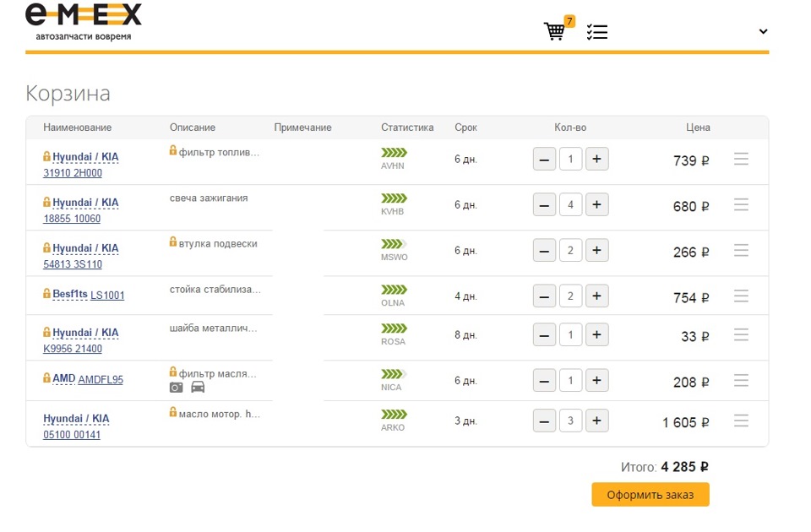Decrease quantity of motor oil 05100 00141

pos(545,421)
